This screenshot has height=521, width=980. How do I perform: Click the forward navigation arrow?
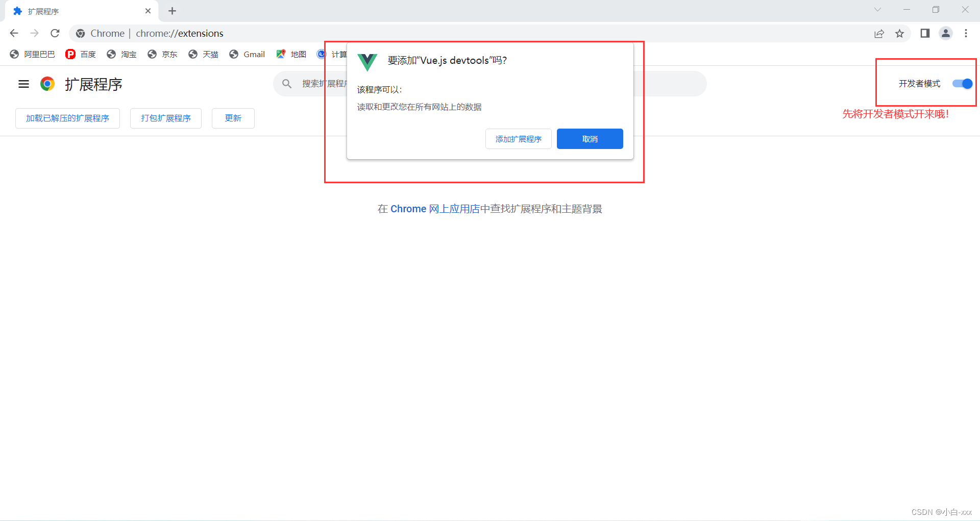click(x=34, y=33)
